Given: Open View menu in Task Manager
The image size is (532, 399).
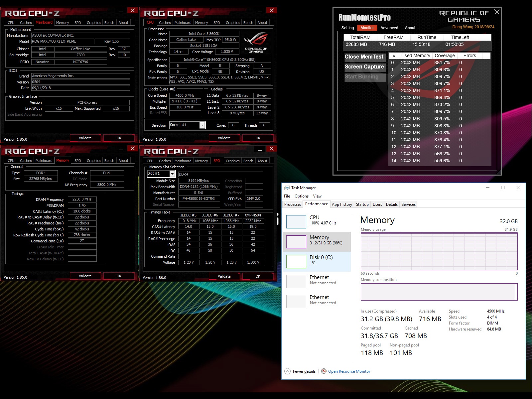Looking at the screenshot, I should coord(317,196).
